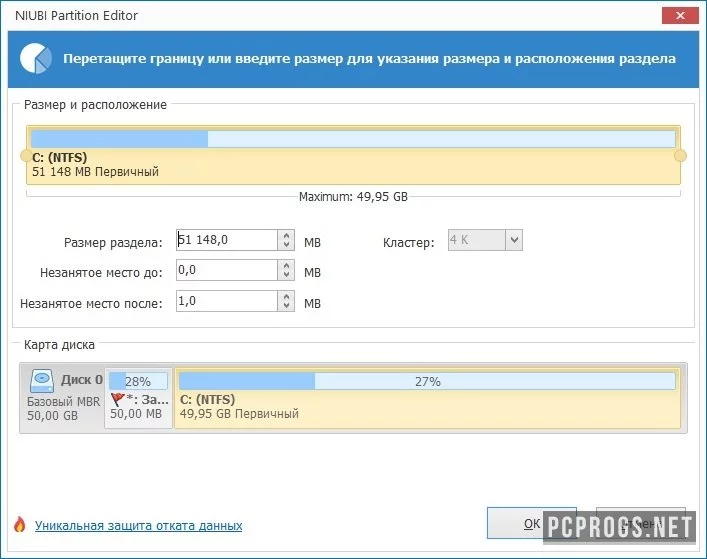Open the unique data rollback protection link
Viewport: 707px width, 559px height.
(138, 526)
